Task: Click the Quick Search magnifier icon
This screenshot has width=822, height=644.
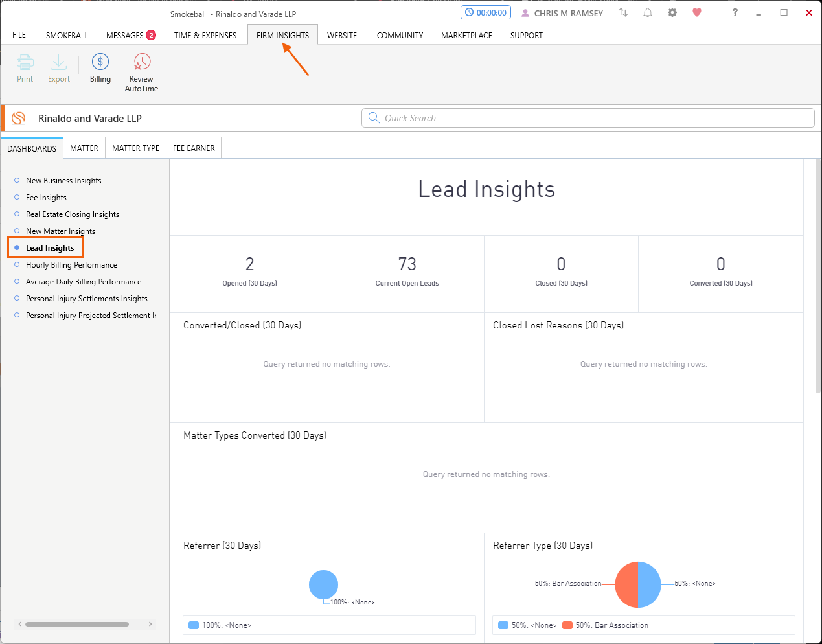Action: tap(374, 117)
